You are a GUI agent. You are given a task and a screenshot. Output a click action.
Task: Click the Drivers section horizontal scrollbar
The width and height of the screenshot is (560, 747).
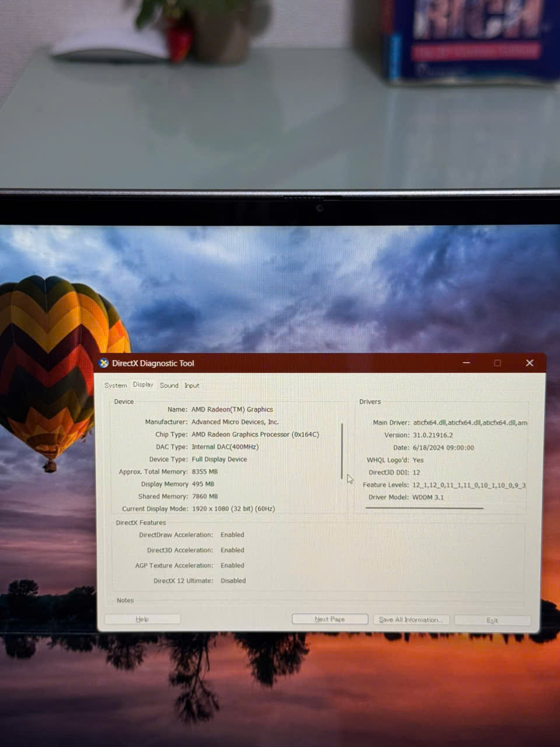pos(424,508)
